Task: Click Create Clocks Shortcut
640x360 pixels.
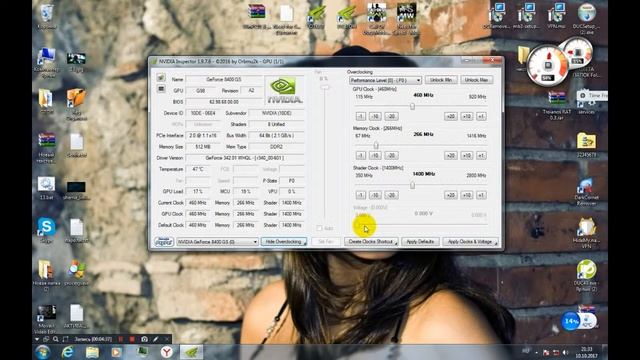Action: 371,242
